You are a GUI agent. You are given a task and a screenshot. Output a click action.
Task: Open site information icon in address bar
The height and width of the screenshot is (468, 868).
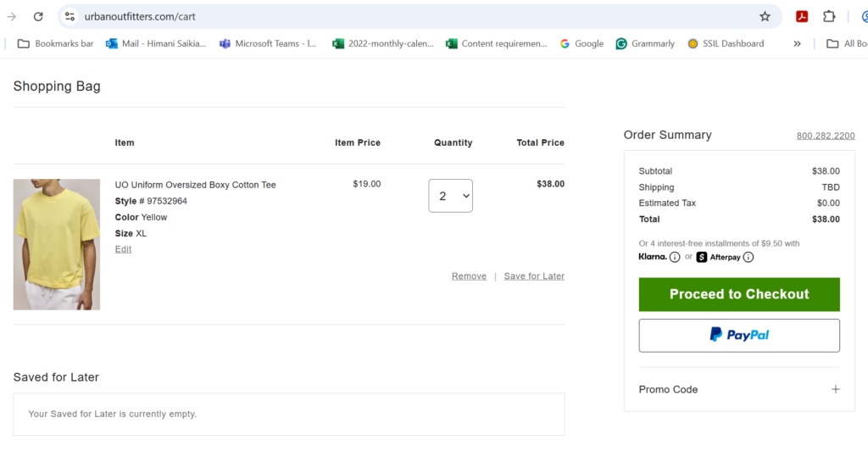click(x=70, y=16)
